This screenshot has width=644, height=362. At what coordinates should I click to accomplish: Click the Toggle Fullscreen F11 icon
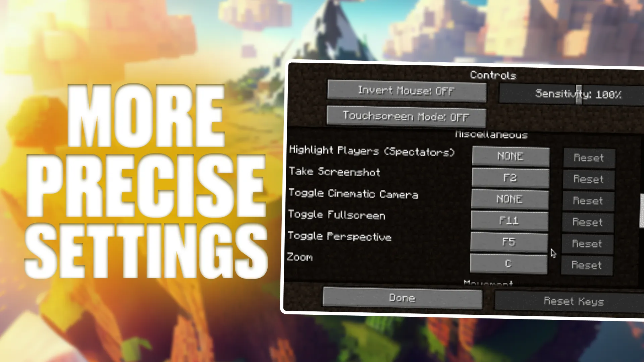click(x=508, y=221)
